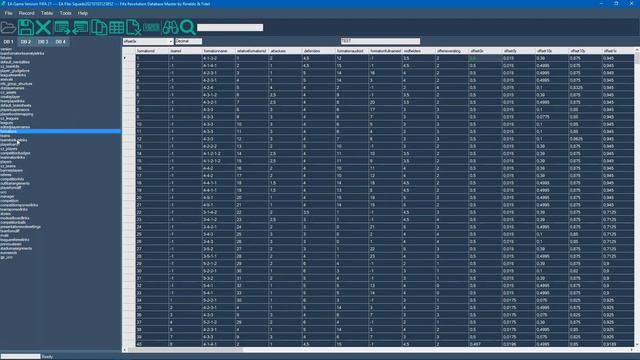This screenshot has width=640, height=360.
Task: Click the formation name cell 4-2-4
Action: (219, 88)
